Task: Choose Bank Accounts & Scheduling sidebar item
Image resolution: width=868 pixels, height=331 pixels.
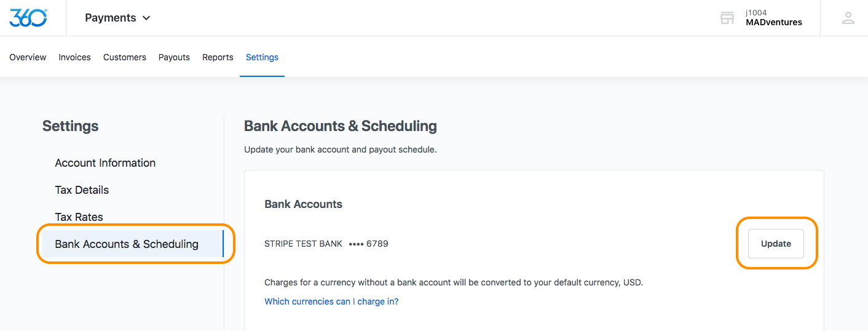Action: [127, 244]
